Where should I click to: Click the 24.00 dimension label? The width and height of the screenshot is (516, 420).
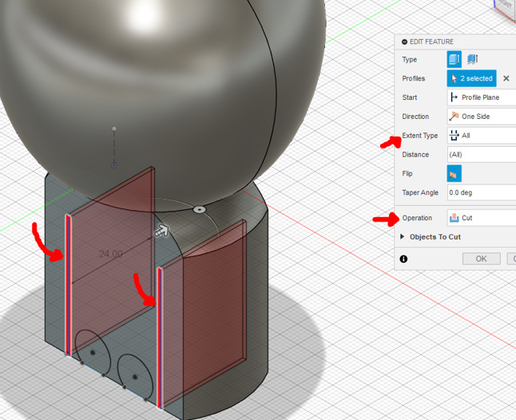tap(110, 254)
